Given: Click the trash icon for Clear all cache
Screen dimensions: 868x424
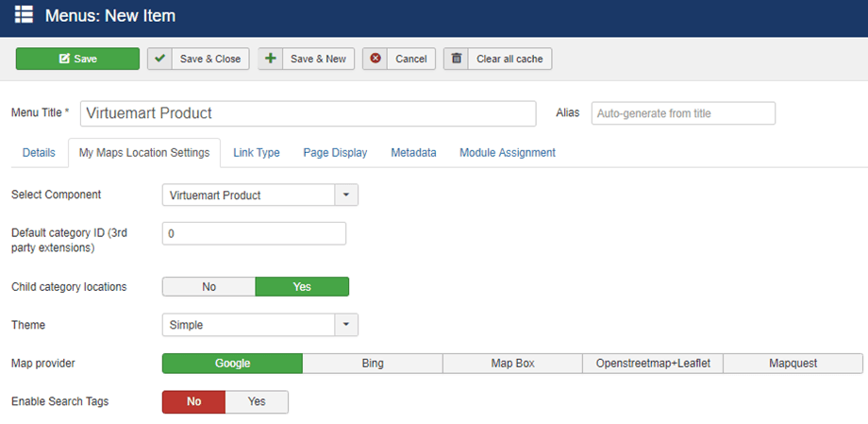Looking at the screenshot, I should [457, 59].
